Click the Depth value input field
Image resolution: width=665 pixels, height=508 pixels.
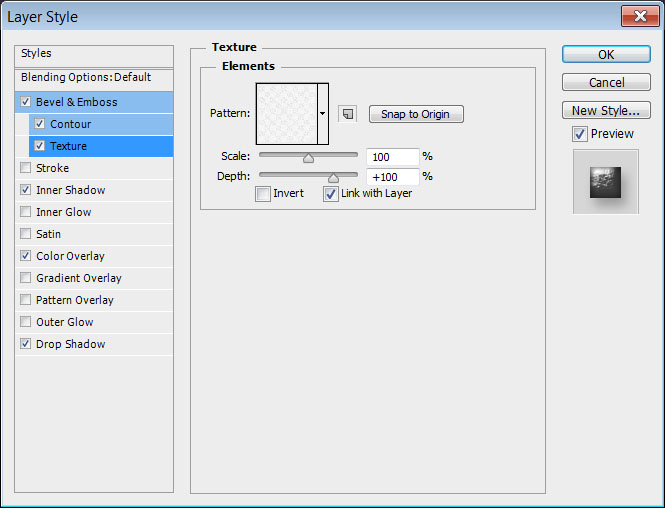[x=392, y=177]
